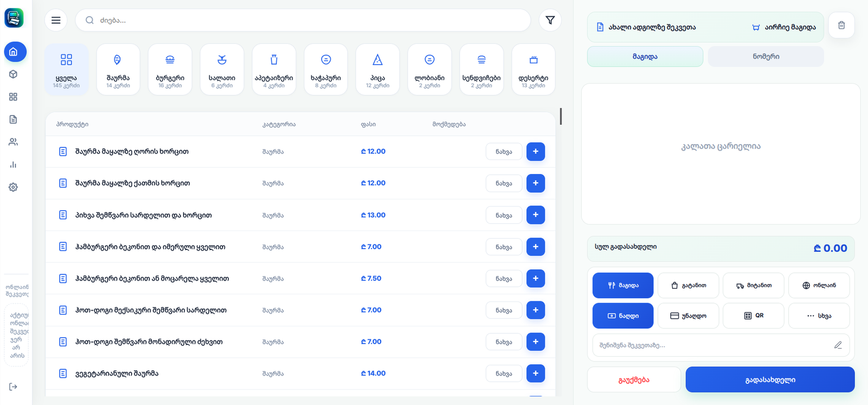Add the ₾13.00 product with its plus button
This screenshot has width=868, height=405.
point(535,215)
